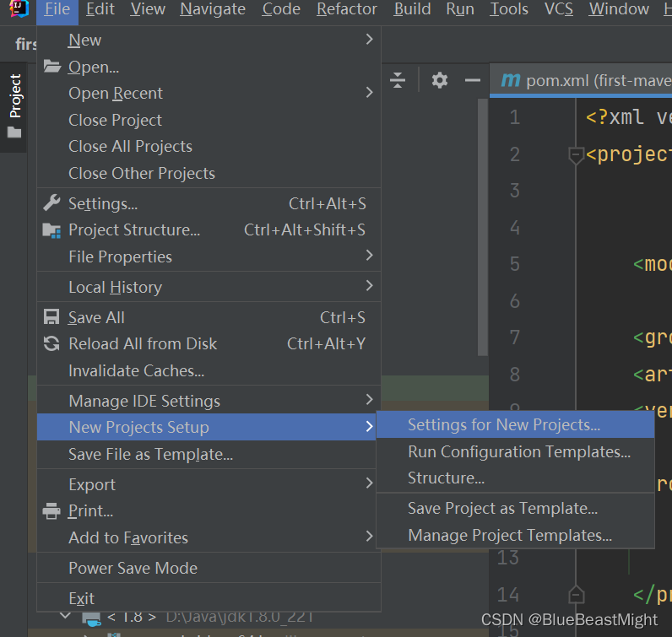Click the <?xml text on line 1
The image size is (672, 637).
[x=615, y=117]
